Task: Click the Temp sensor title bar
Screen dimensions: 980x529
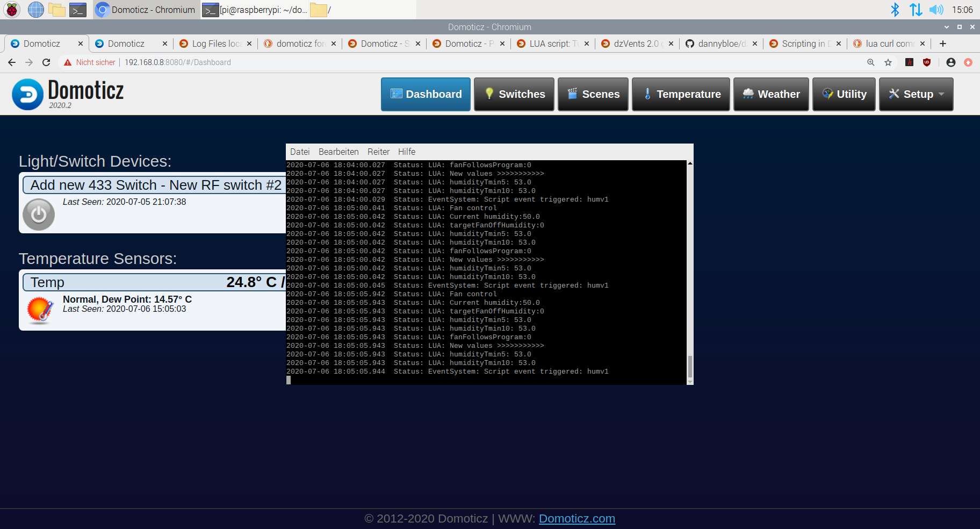Action: pos(155,282)
